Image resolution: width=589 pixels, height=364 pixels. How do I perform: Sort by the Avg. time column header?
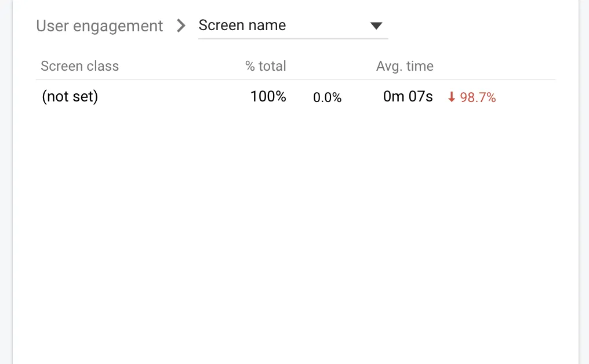point(405,66)
